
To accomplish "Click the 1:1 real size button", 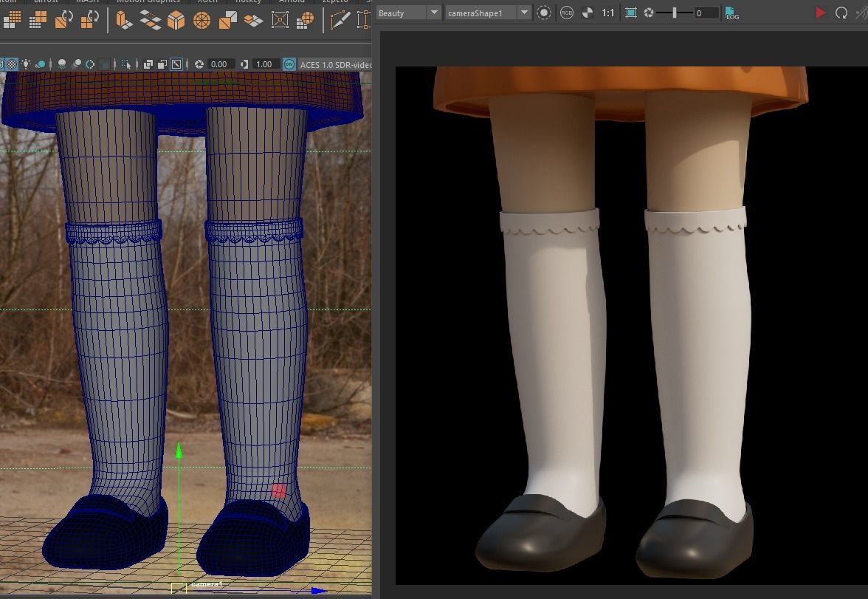I will click(x=608, y=13).
